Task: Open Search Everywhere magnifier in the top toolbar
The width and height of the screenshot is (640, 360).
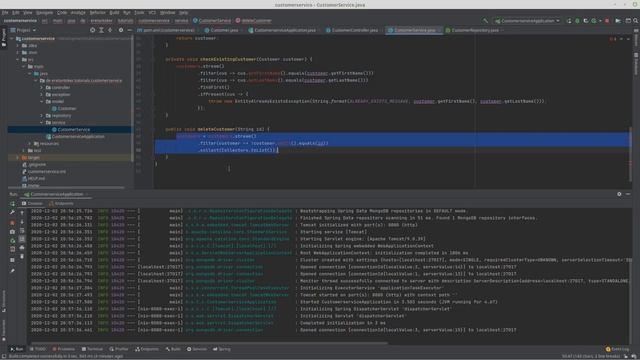Action: pos(636,20)
